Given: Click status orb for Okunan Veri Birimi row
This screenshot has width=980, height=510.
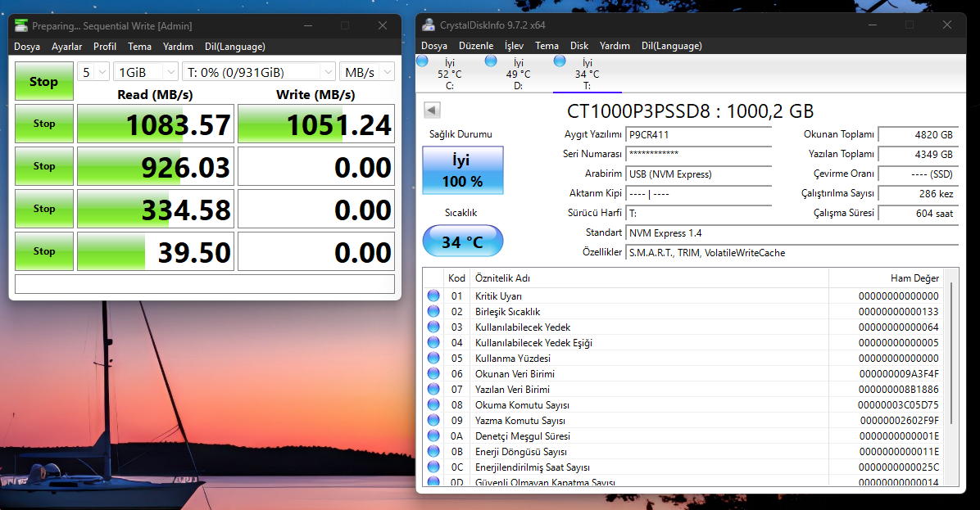Looking at the screenshot, I should (433, 373).
